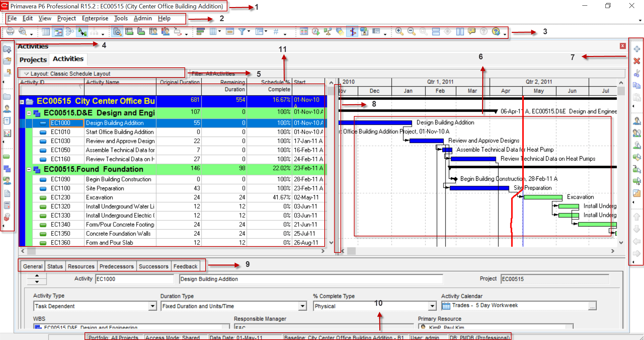Click the horizontal scrollbar under activity table
This screenshot has height=340, width=644.
(x=173, y=251)
